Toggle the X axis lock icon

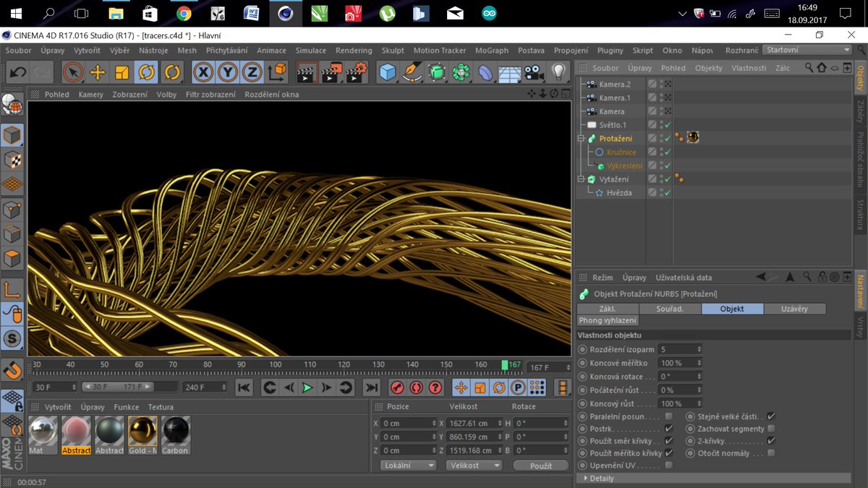coord(203,72)
